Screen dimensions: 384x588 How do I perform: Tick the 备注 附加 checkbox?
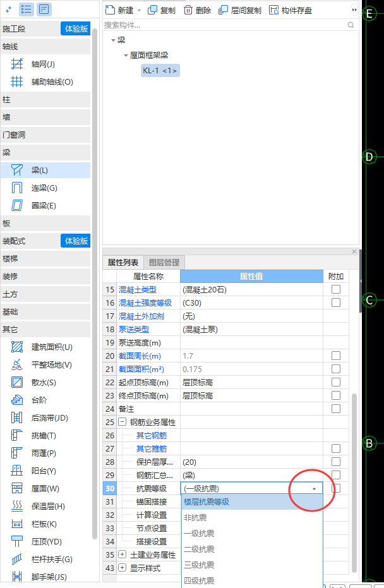coord(336,409)
